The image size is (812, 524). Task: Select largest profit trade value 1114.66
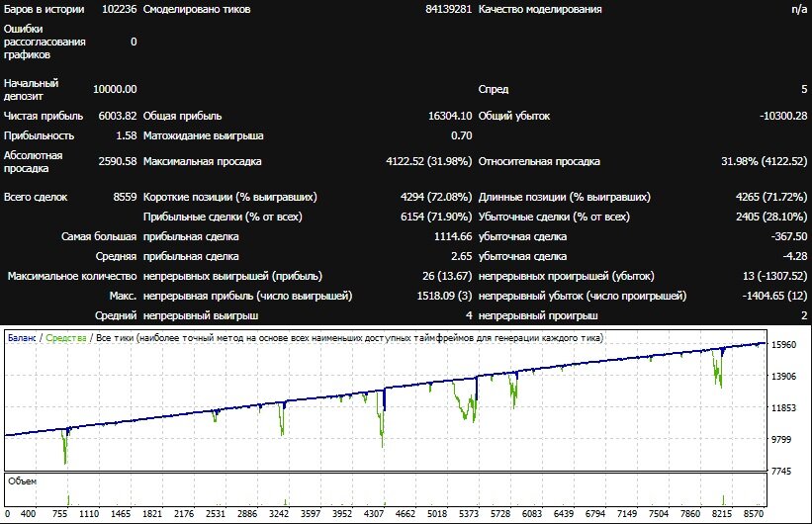(453, 236)
